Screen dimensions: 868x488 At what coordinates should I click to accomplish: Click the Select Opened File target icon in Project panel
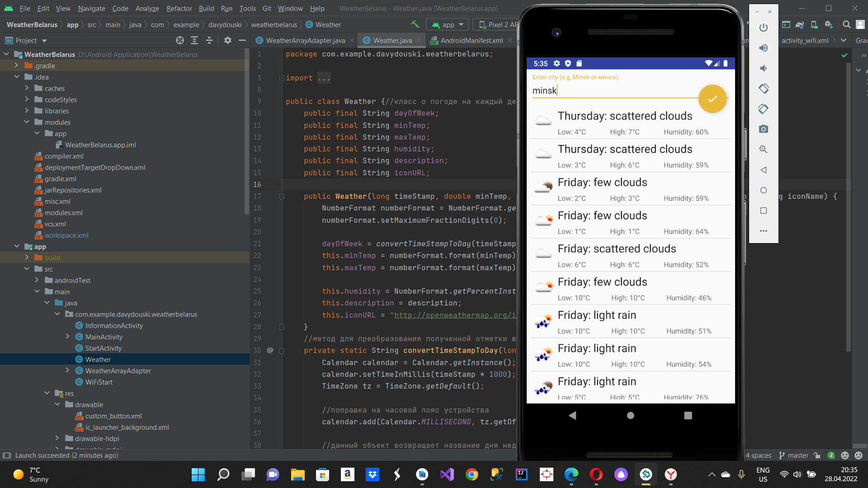coord(180,40)
